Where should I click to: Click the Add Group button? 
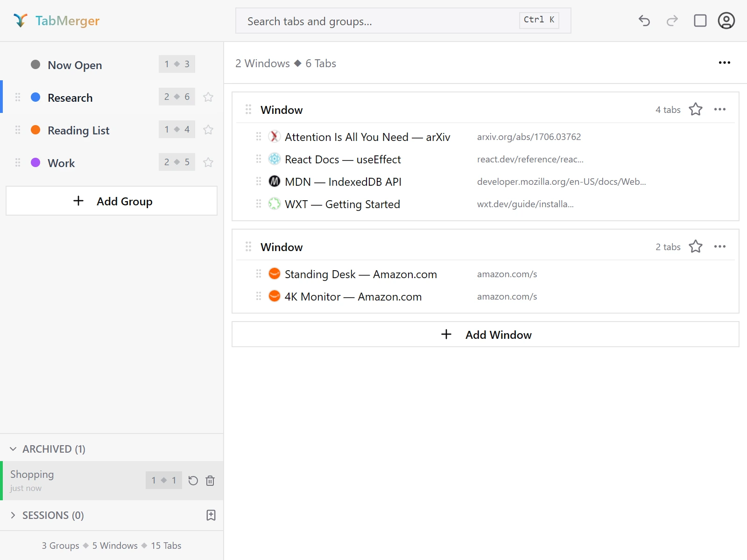coord(112,201)
